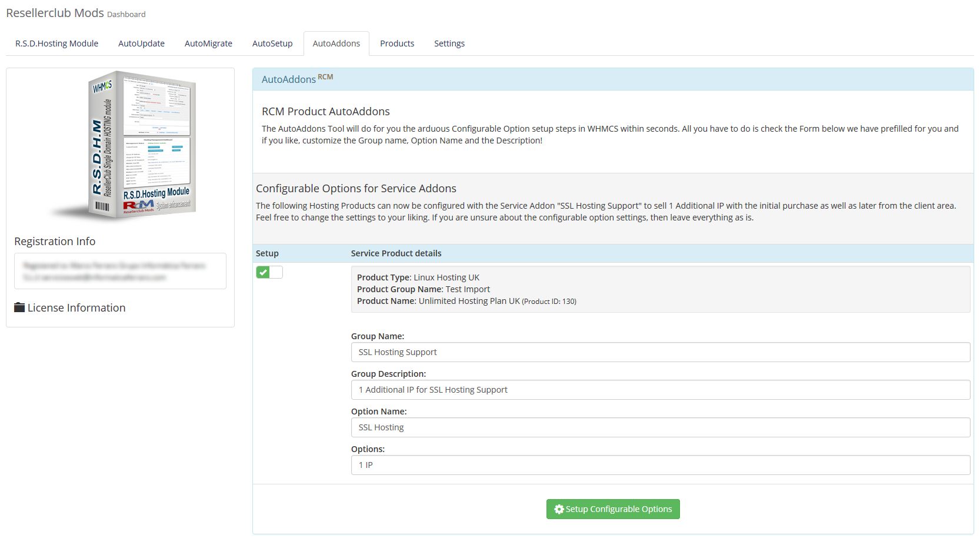Image resolution: width=980 pixels, height=542 pixels.
Task: Click the Options field containing 1 IP
Action: pyautogui.click(x=661, y=465)
